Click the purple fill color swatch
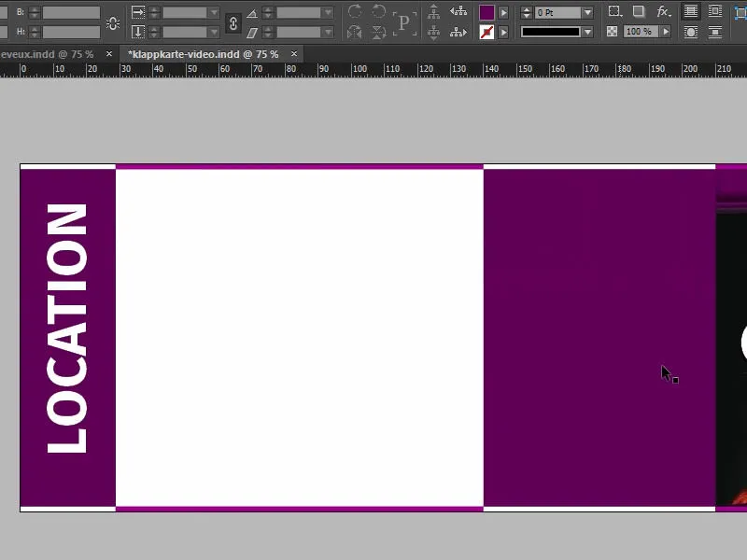The height and width of the screenshot is (560, 747). tap(486, 12)
